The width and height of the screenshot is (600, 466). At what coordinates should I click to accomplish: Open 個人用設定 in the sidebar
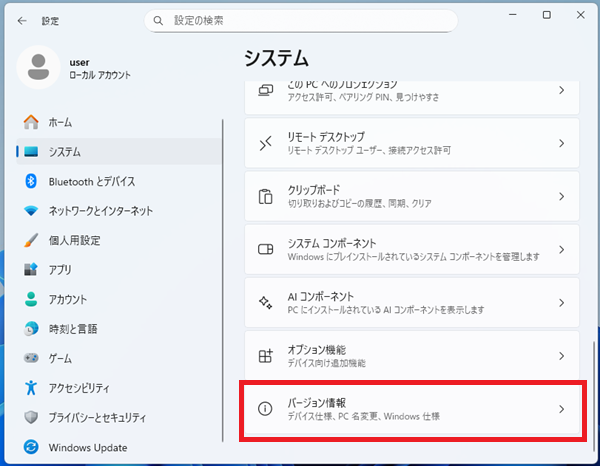pyautogui.click(x=119, y=240)
